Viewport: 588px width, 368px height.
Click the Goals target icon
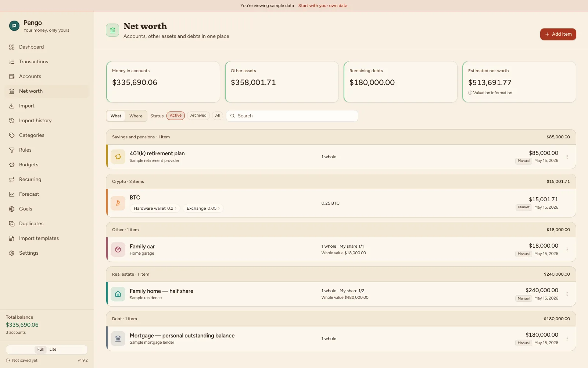pyautogui.click(x=12, y=209)
